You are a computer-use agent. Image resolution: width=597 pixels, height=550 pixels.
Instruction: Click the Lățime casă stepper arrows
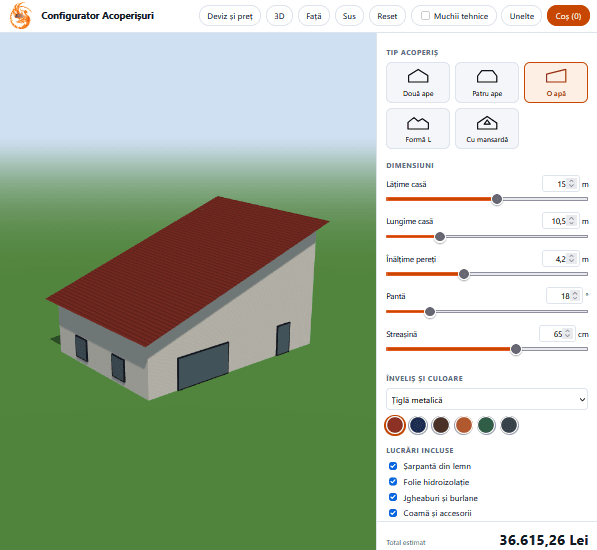(x=571, y=184)
